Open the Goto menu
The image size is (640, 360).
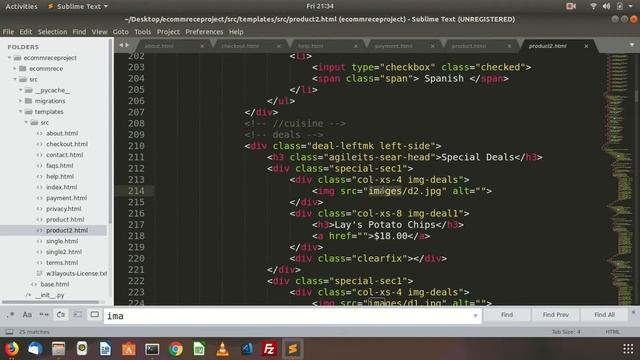tap(120, 32)
